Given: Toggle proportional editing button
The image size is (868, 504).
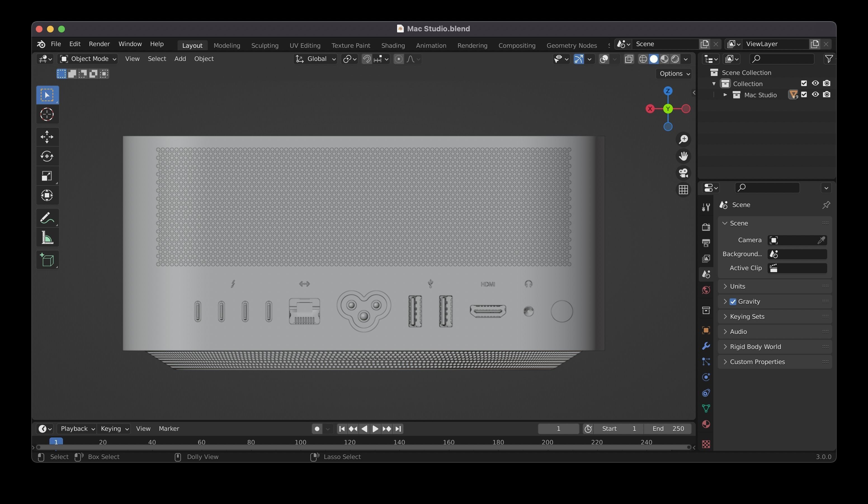Looking at the screenshot, I should 398,59.
